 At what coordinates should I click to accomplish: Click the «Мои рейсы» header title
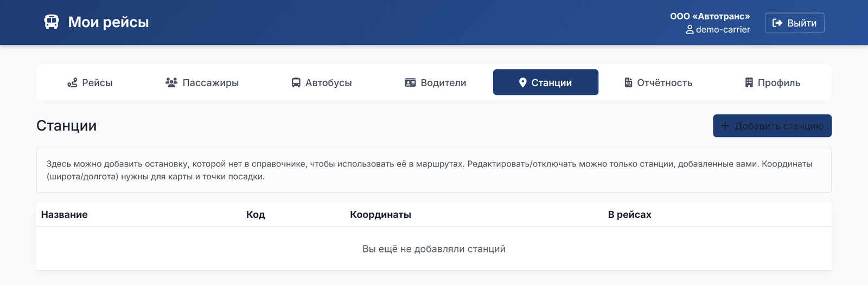click(x=108, y=22)
